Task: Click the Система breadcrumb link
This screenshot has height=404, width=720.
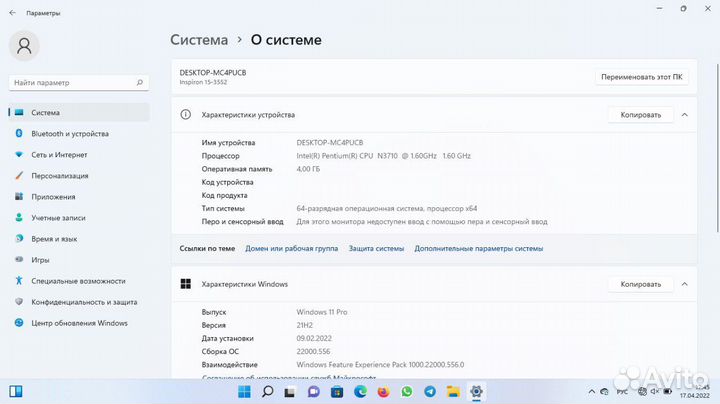Action: [199, 40]
